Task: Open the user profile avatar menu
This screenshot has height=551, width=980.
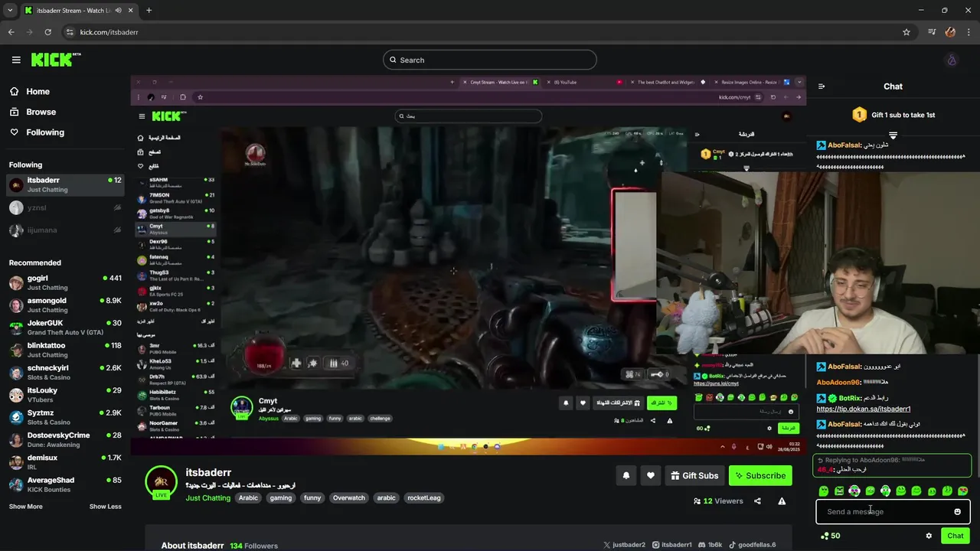Action: point(952,60)
